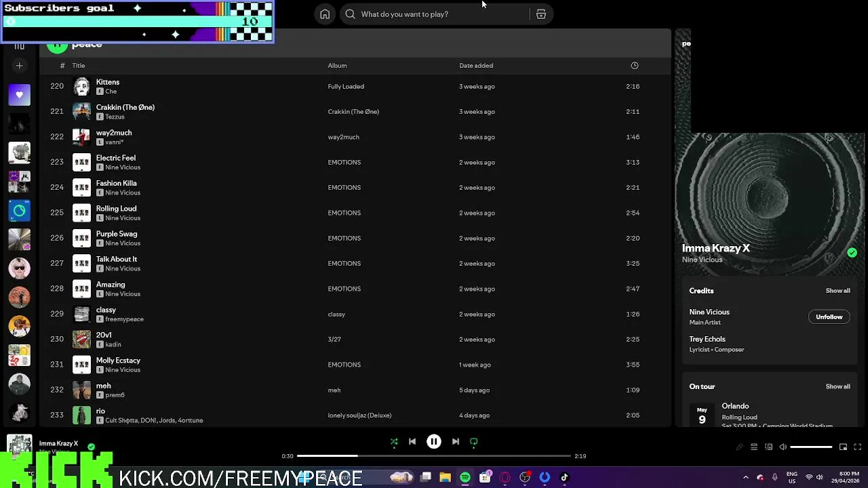The width and height of the screenshot is (868, 488).
Task: Open OBS Studio from the taskbar
Action: [x=525, y=478]
